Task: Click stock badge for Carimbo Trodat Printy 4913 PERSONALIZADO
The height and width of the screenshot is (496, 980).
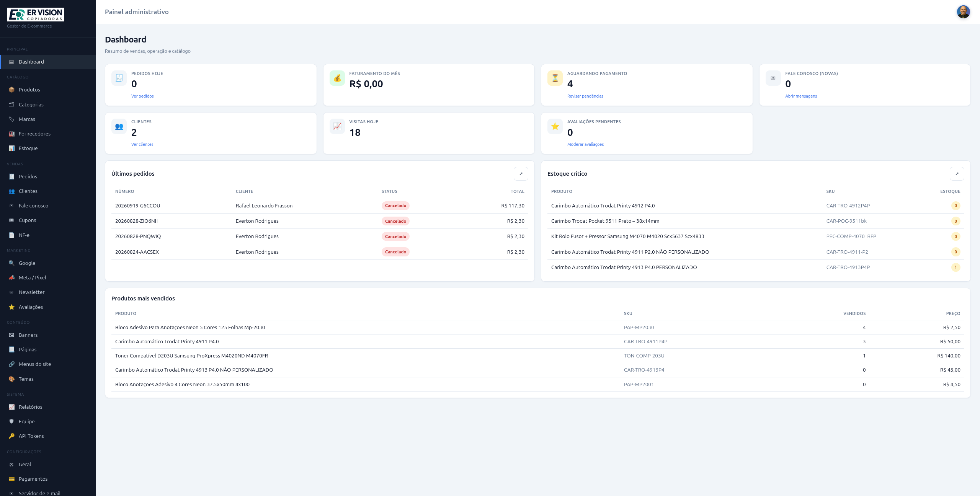Action: 955,268
